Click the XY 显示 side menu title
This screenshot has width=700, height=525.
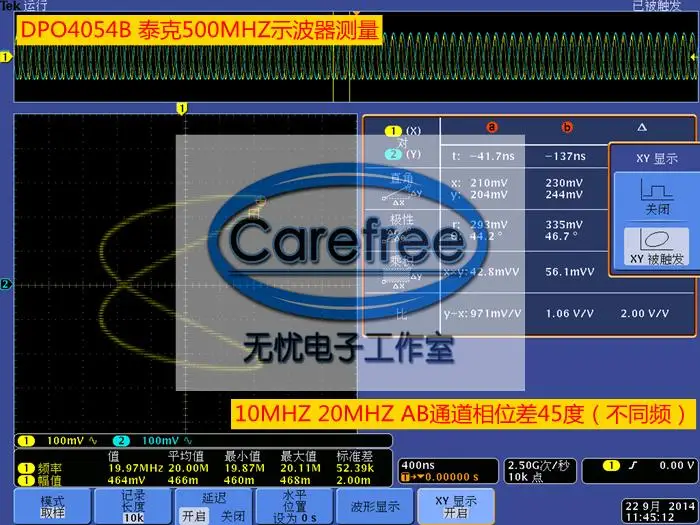[657, 159]
